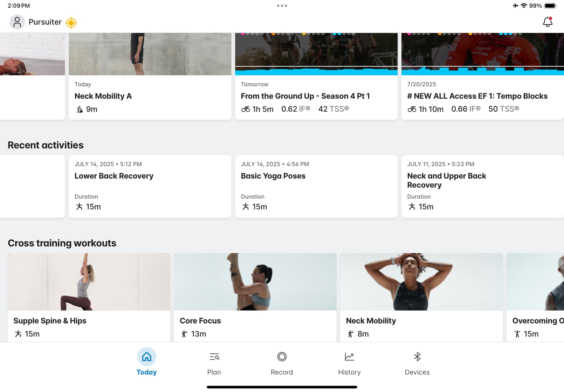View Neck and Upper Back Recovery activity
Viewport: 564px width, 392px height.
tap(482, 186)
